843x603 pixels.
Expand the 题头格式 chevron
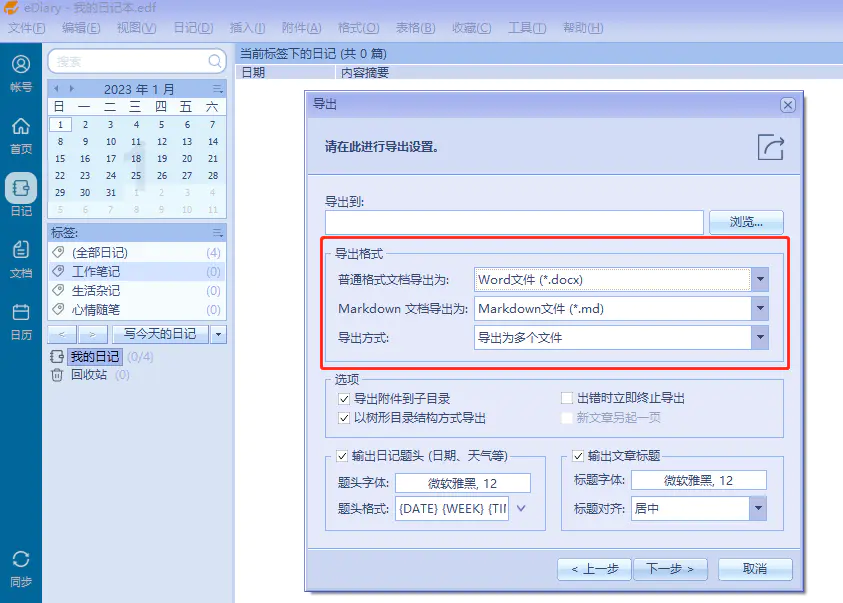[x=521, y=508]
